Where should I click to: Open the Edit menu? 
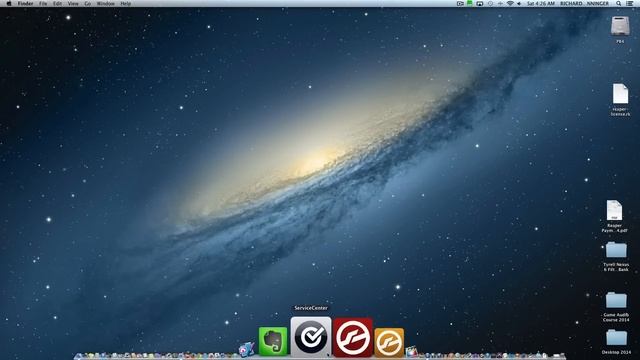(x=57, y=3)
